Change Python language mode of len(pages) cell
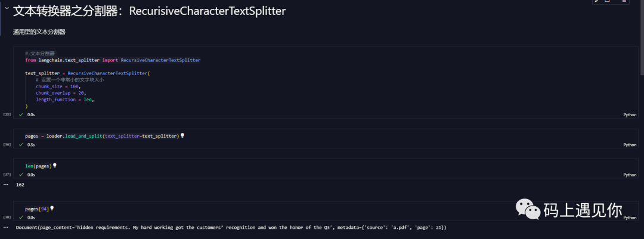 coord(630,175)
